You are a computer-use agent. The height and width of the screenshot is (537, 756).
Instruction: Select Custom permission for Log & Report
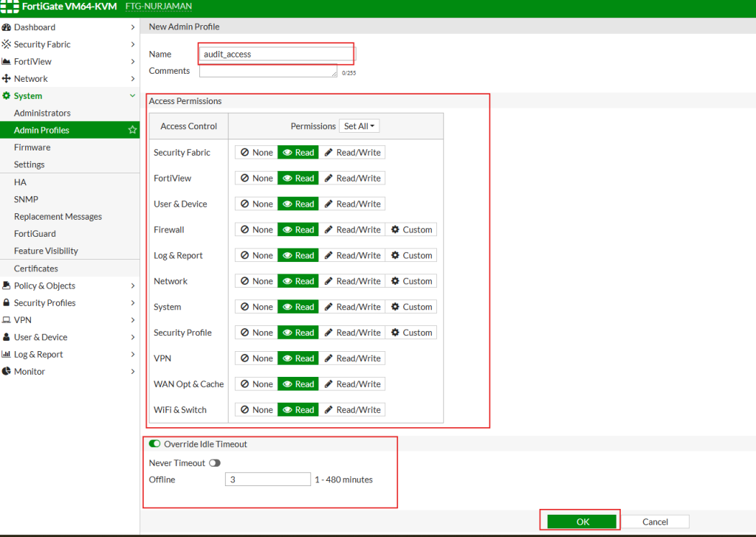(x=411, y=255)
